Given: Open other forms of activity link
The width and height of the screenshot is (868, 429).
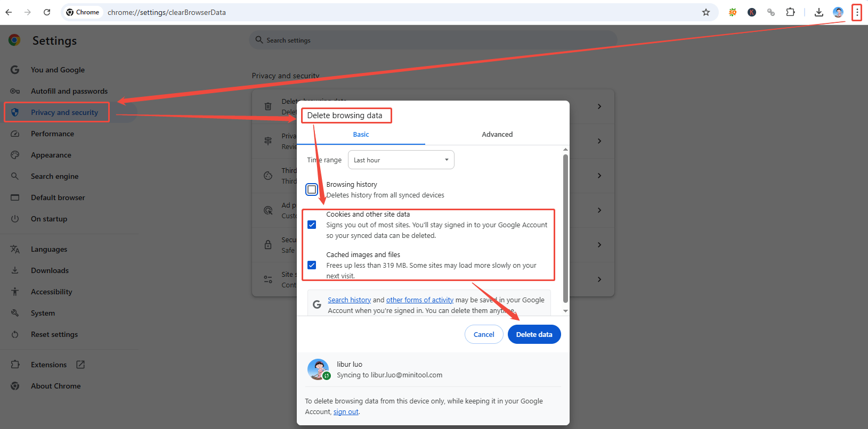Looking at the screenshot, I should (x=420, y=300).
